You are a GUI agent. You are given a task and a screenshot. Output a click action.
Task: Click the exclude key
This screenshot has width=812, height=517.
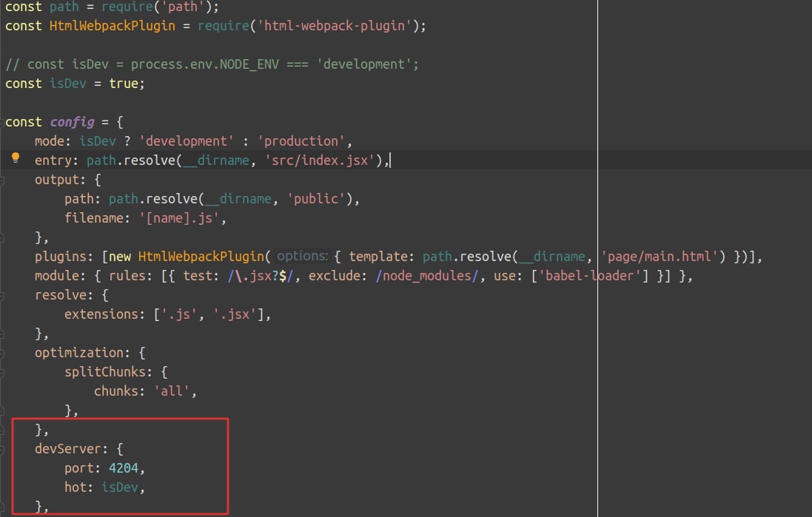[x=335, y=276]
